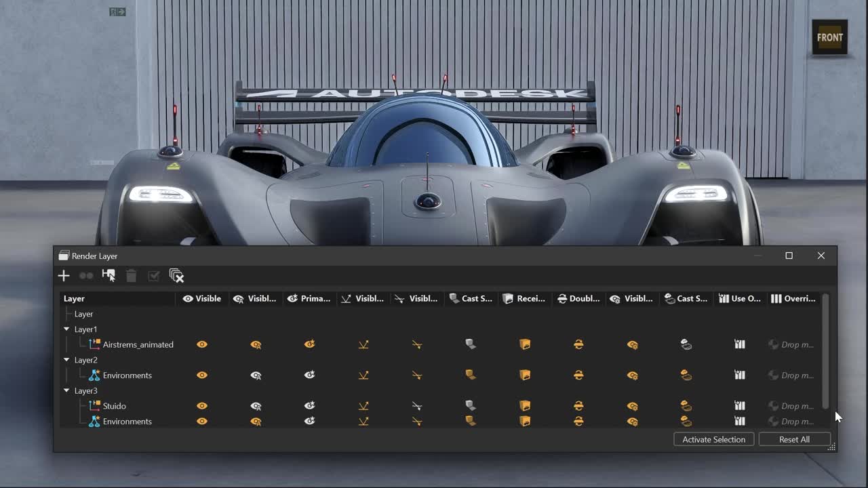Viewport: 868px width, 488px height.
Task: Select the Stuido node in Layer3
Action: point(114,406)
